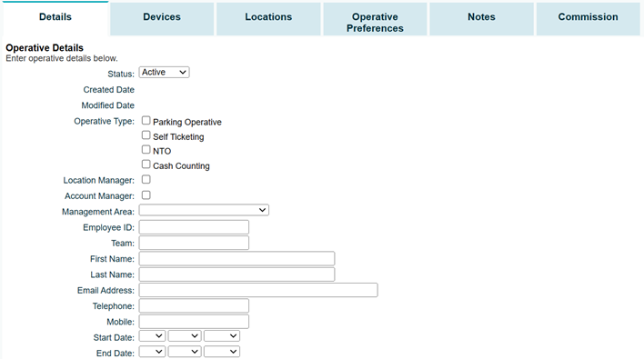Select the Commission tab
This screenshot has width=644, height=359.
coord(589,19)
